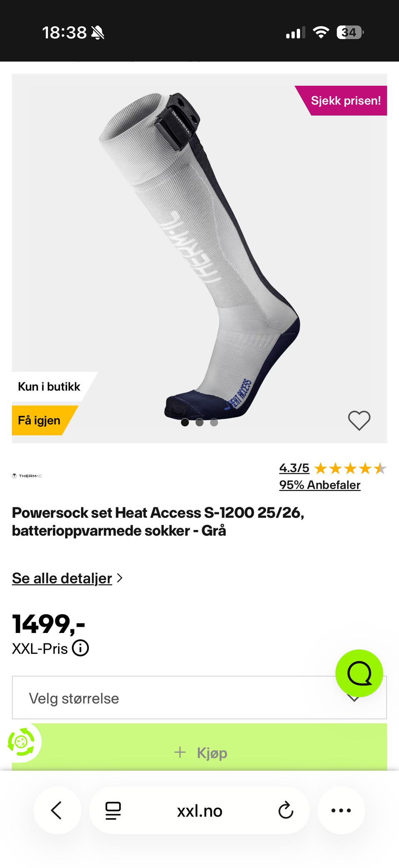Tap the xxl.no address bar
The height and width of the screenshot is (868, 399).
pyautogui.click(x=199, y=810)
